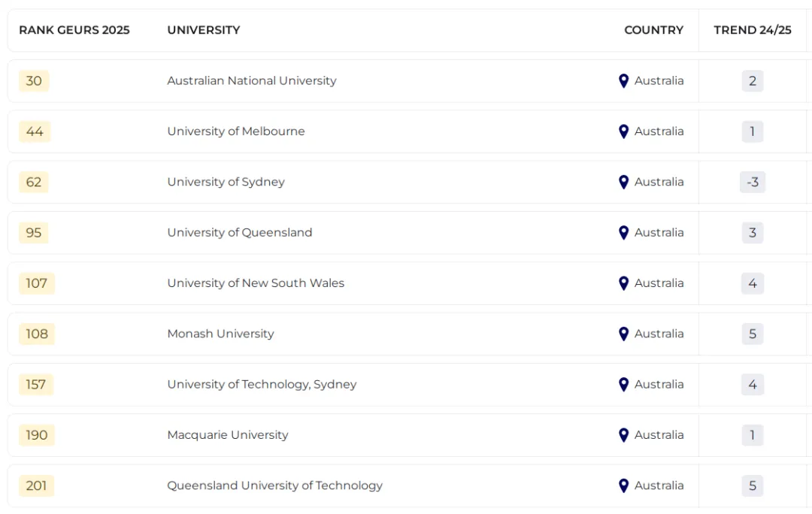Image resolution: width=812 pixels, height=514 pixels.
Task: Open the Monash University entry
Action: click(x=220, y=334)
